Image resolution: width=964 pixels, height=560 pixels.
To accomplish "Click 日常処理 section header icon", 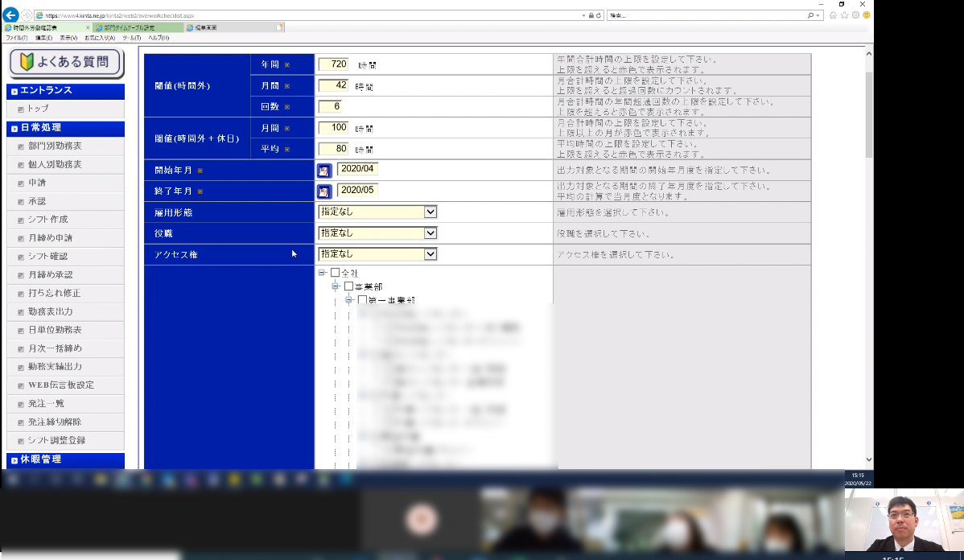I will click(14, 129).
